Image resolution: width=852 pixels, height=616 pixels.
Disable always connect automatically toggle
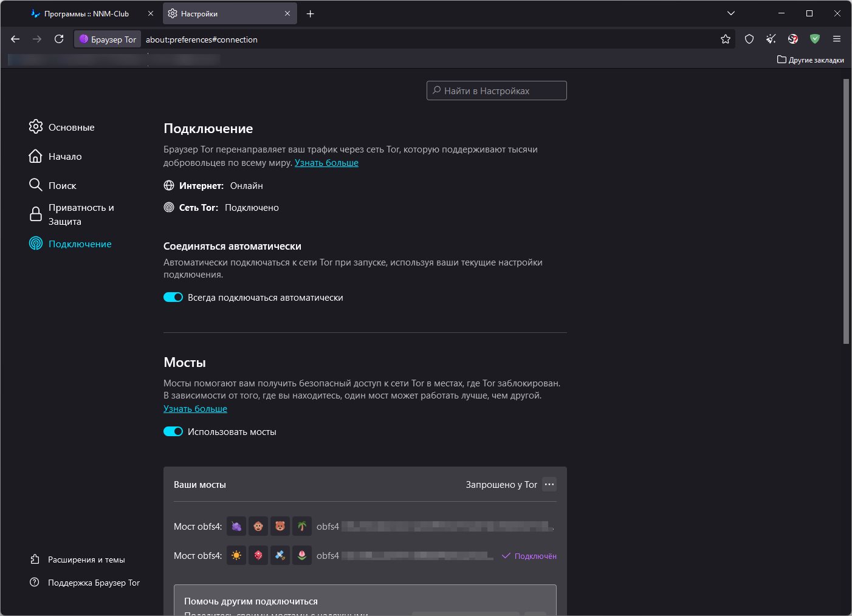173,298
